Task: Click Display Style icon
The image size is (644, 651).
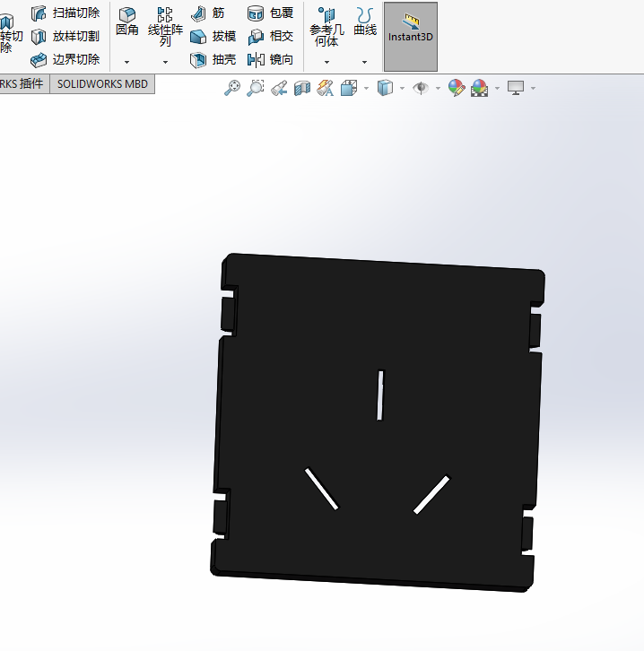Action: tap(385, 88)
